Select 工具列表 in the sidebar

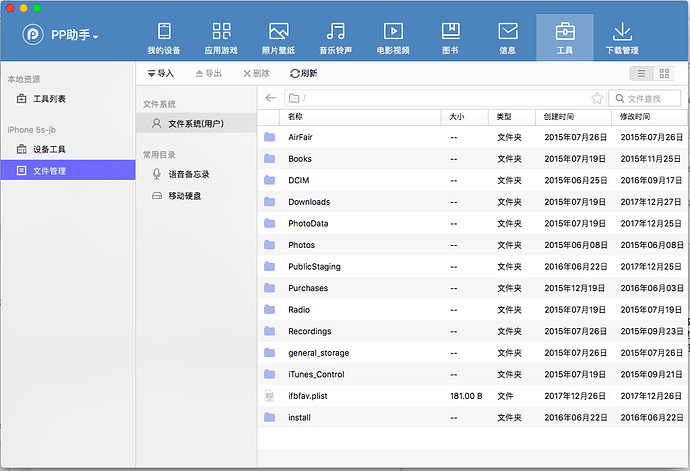68,99
